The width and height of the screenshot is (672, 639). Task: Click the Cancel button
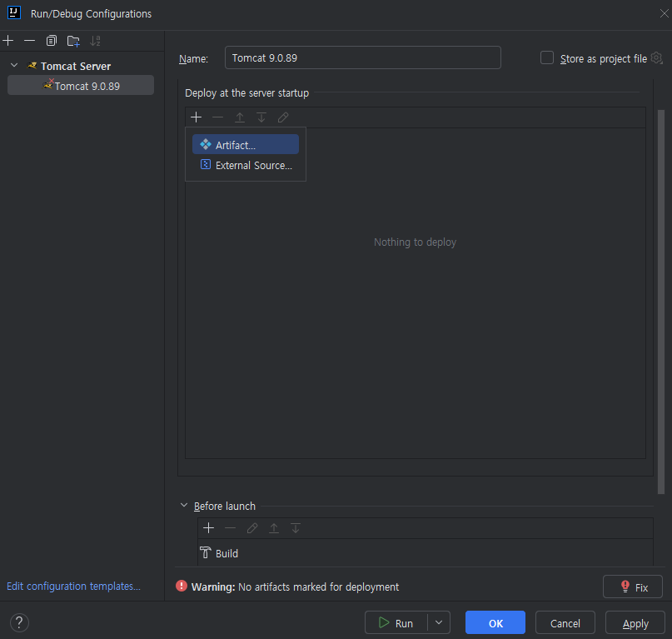tap(565, 622)
